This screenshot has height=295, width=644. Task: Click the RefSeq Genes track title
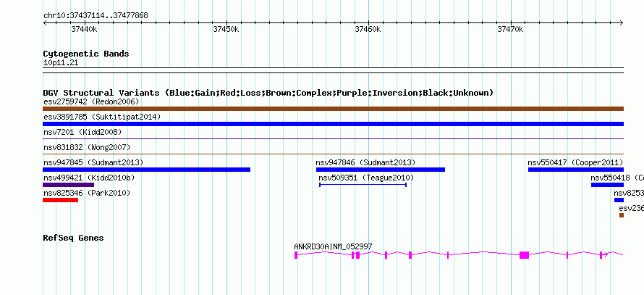coord(73,238)
